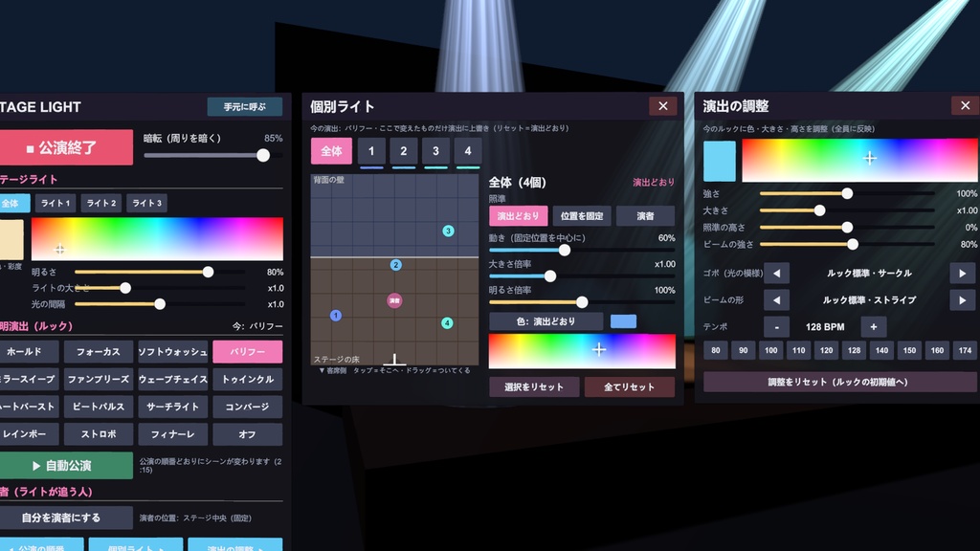Set tempo preset to 160
The height and width of the screenshot is (551, 980).
pos(937,350)
